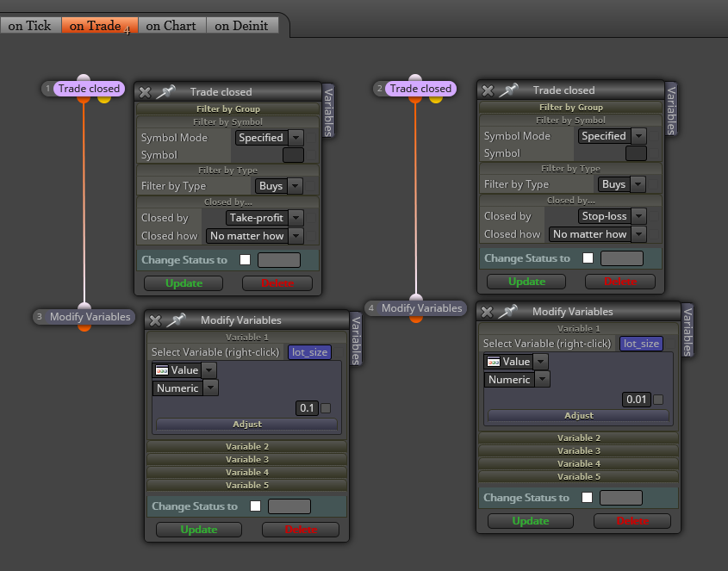Click Delete in Stop-loss Trade closed panel
Screen dimensions: 728x571
(x=620, y=282)
